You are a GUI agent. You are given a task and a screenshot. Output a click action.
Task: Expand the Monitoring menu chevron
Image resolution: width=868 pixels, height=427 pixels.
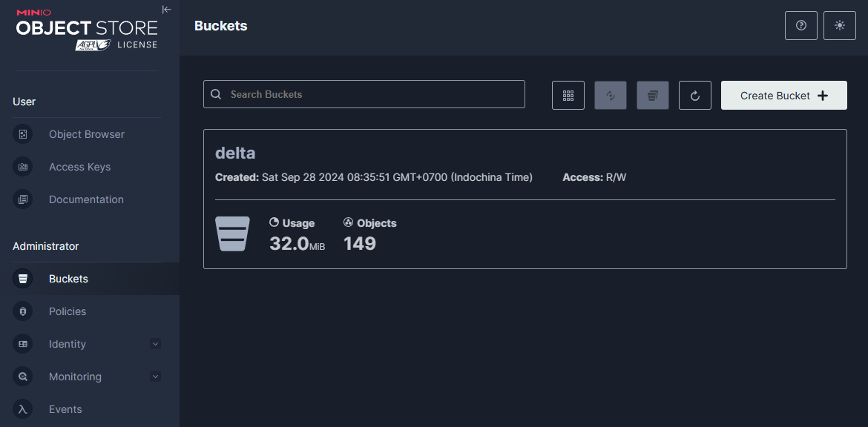(156, 377)
